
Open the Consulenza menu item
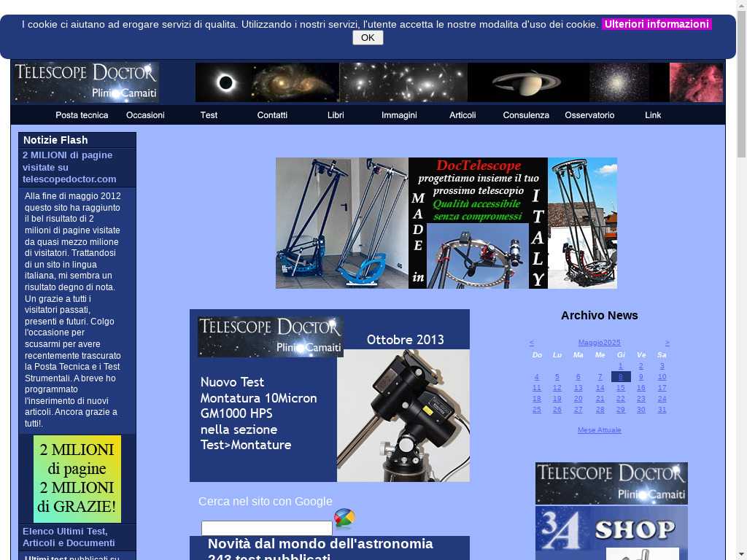click(x=526, y=115)
